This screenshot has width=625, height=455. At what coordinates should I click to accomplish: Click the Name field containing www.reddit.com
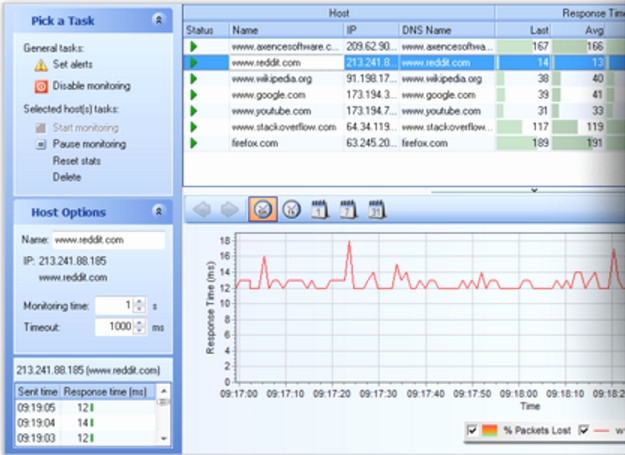(108, 240)
